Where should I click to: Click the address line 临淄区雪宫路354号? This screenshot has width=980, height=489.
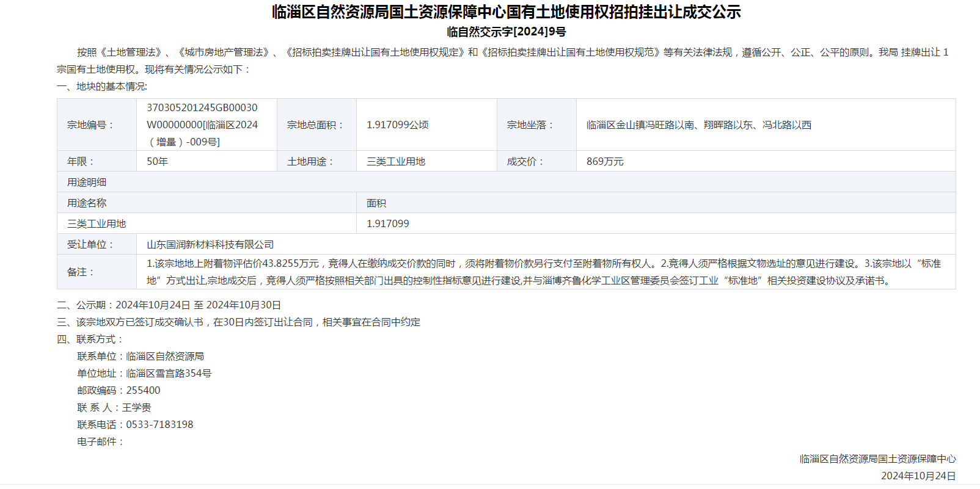click(169, 373)
